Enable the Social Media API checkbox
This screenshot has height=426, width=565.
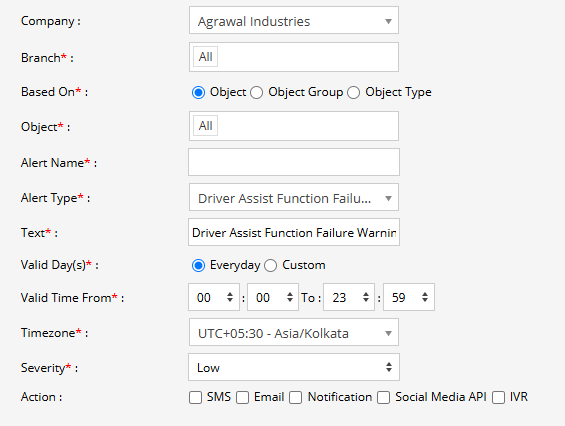point(383,398)
